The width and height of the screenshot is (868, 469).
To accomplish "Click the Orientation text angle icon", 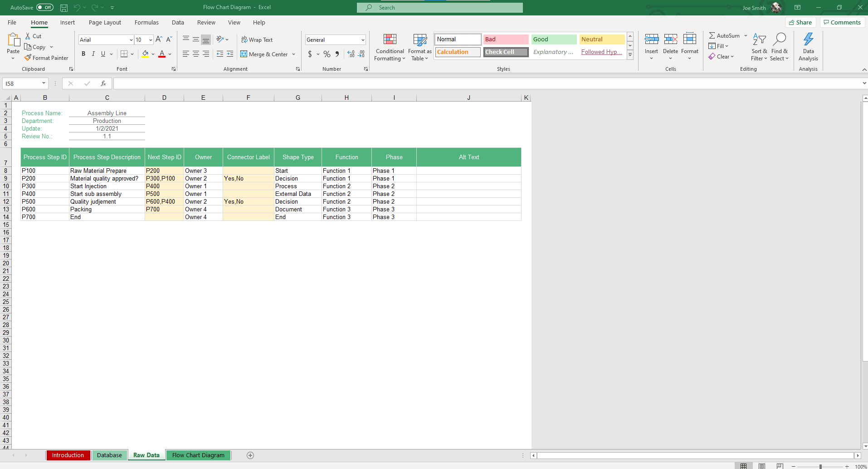I will [220, 39].
